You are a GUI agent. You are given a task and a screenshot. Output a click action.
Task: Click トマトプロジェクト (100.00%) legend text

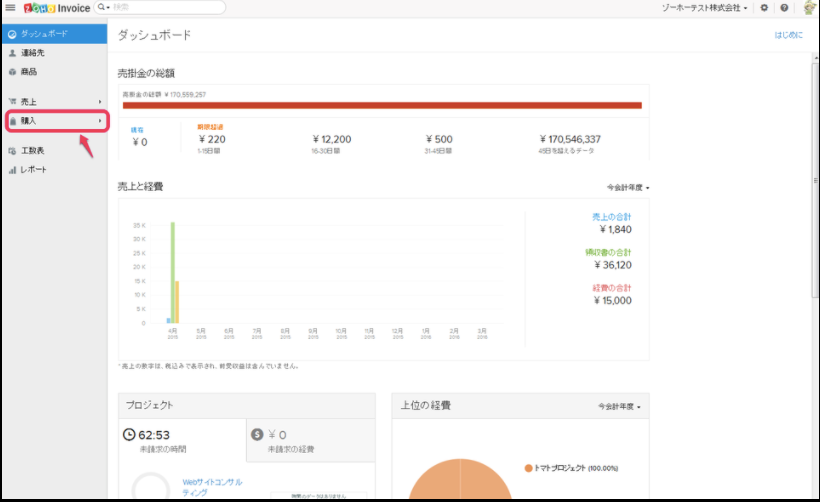576,468
